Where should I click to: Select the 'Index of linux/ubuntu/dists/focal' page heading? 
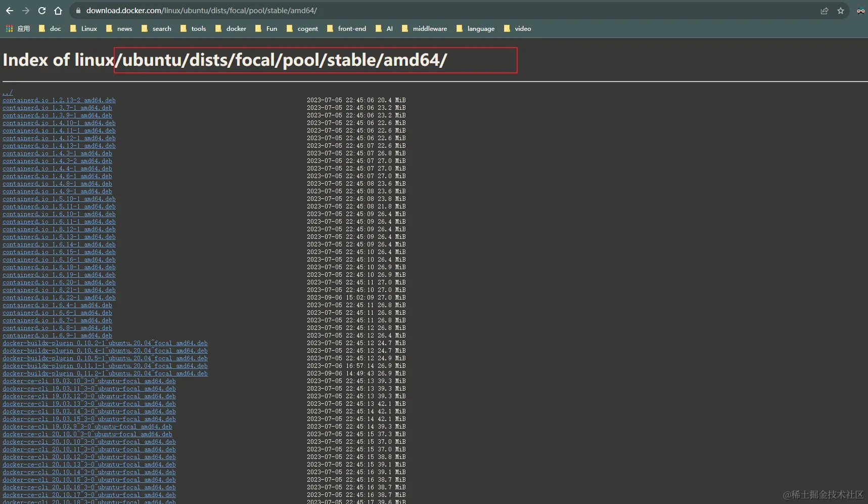pyautogui.click(x=225, y=60)
